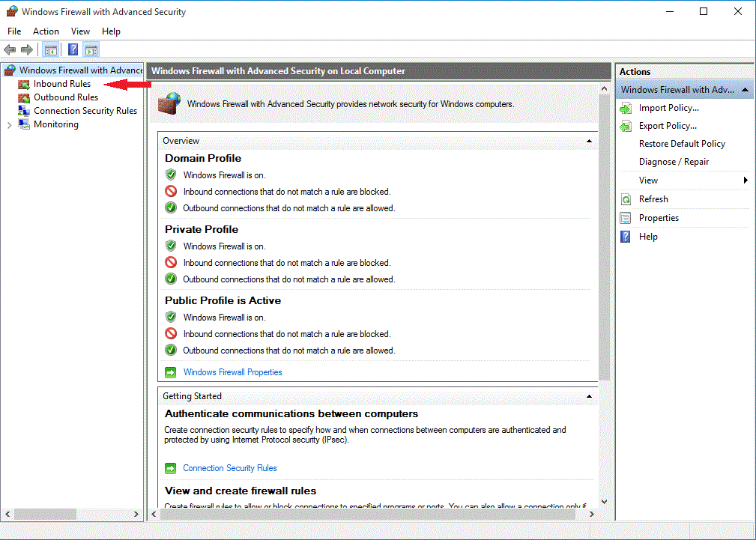Open the View submenu in Actions pane
The width and height of the screenshot is (756, 540).
649,180
